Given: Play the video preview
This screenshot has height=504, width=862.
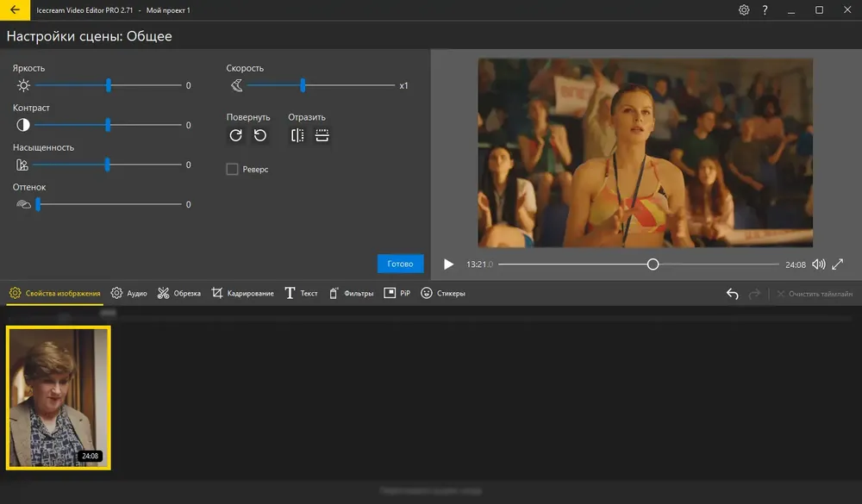Looking at the screenshot, I should point(448,264).
